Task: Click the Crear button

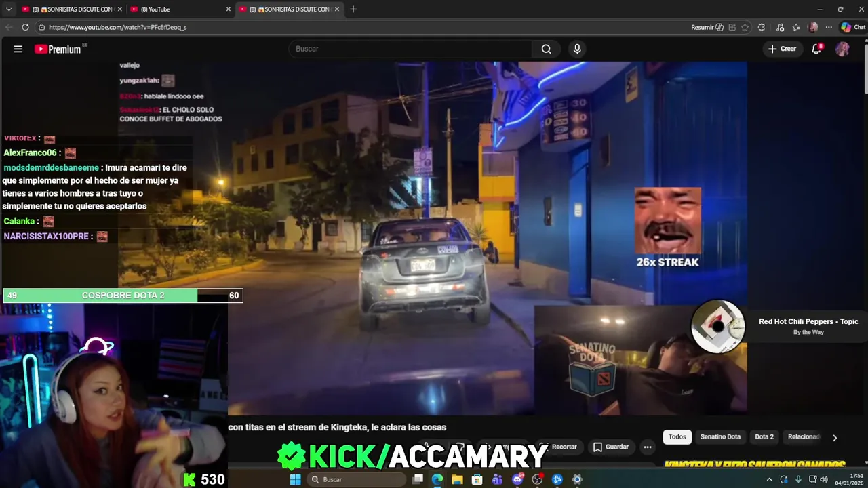Action: (x=783, y=49)
